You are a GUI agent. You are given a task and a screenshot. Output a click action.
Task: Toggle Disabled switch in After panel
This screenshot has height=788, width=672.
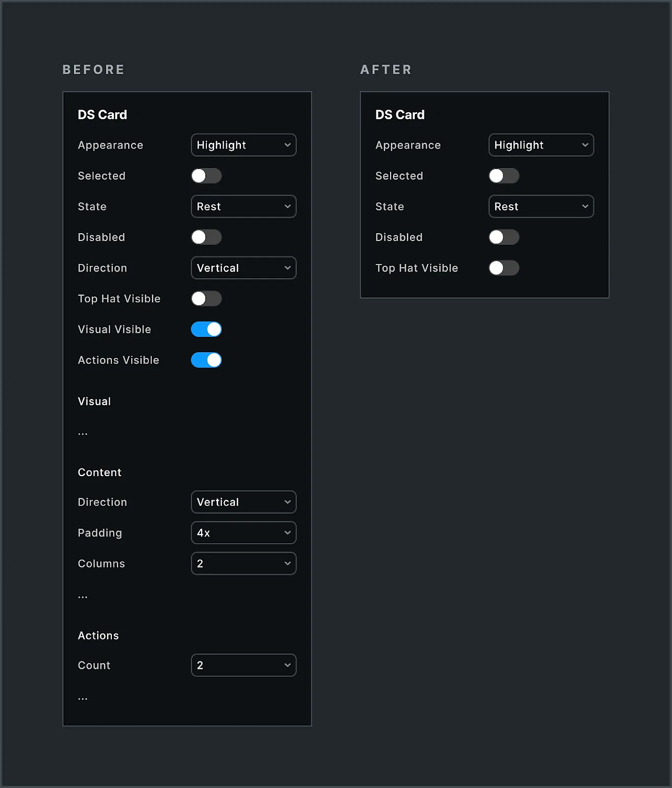(x=504, y=237)
